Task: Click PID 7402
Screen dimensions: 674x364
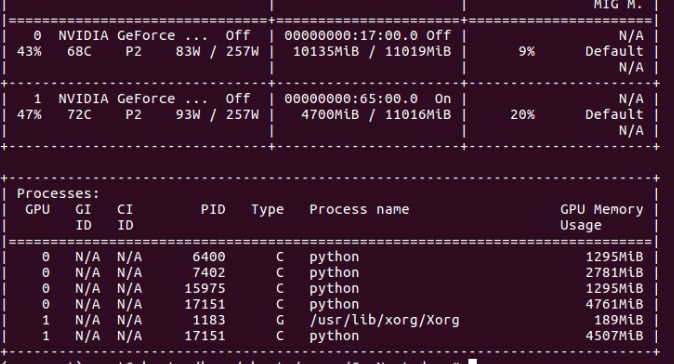Action: 208,273
